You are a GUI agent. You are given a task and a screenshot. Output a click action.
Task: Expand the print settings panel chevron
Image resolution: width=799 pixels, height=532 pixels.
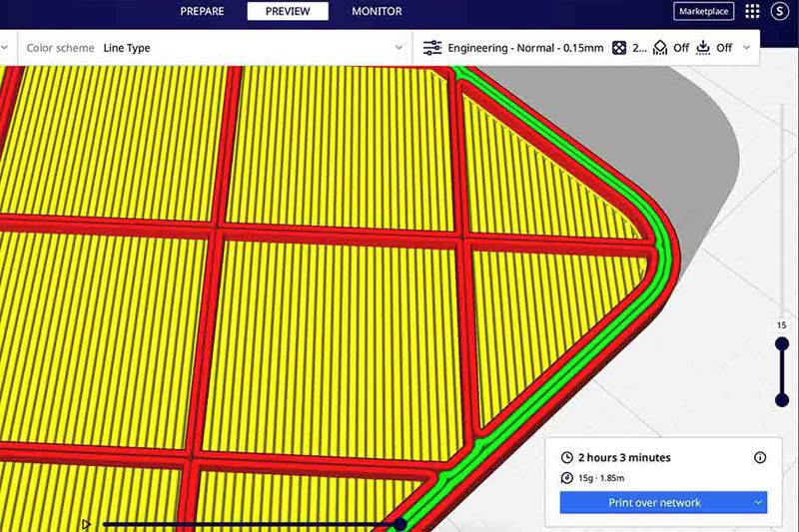click(746, 48)
